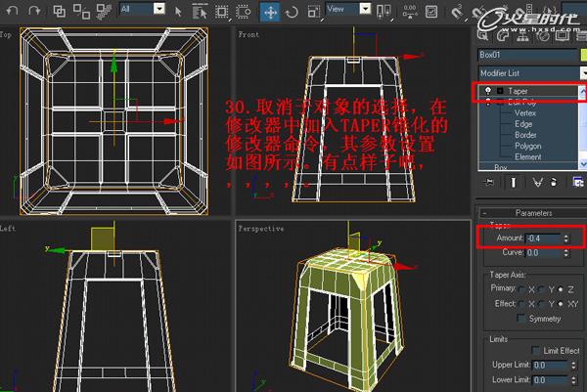The width and height of the screenshot is (587, 392).
Task: Click Remove Modifier from Stack icon
Action: [x=554, y=182]
